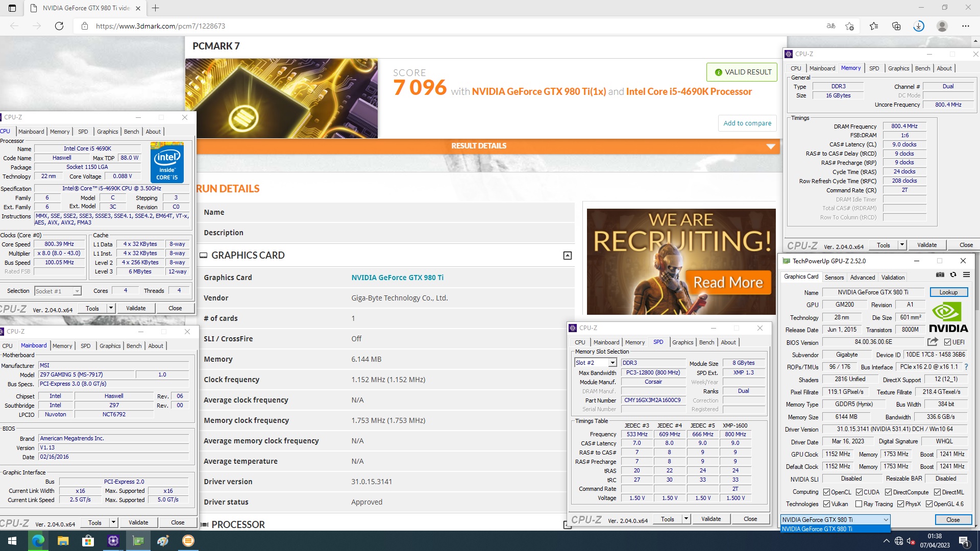Open Edge profile avatar

pos(942,26)
